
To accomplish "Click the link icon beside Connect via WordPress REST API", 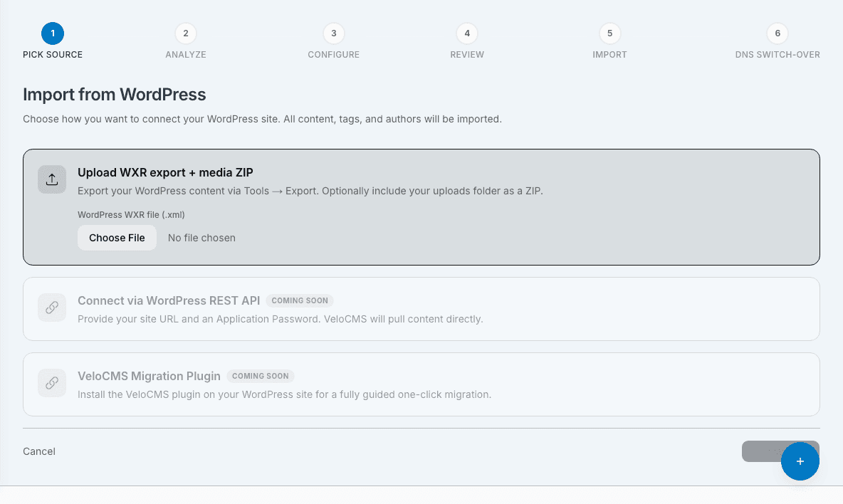I will [52, 308].
